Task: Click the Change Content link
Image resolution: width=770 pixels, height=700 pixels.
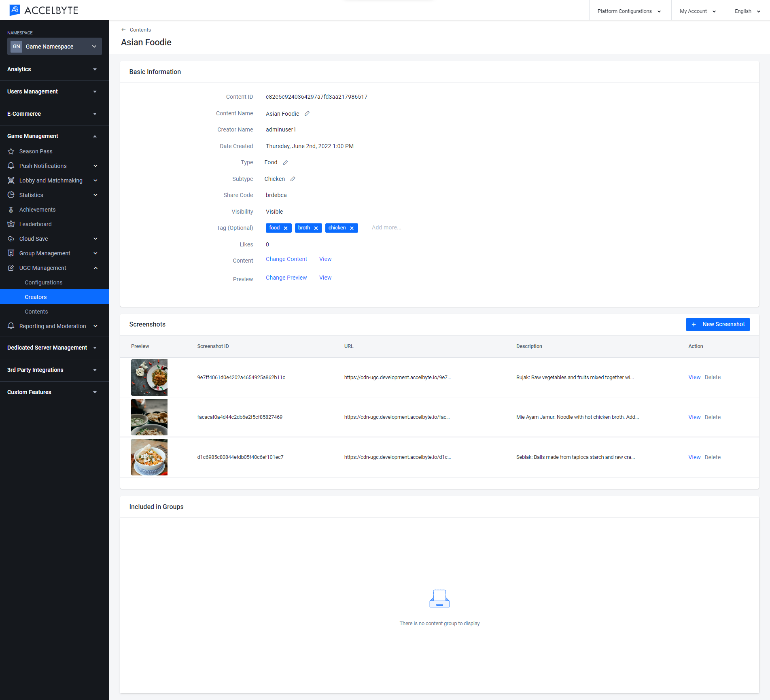Action: 286,259
